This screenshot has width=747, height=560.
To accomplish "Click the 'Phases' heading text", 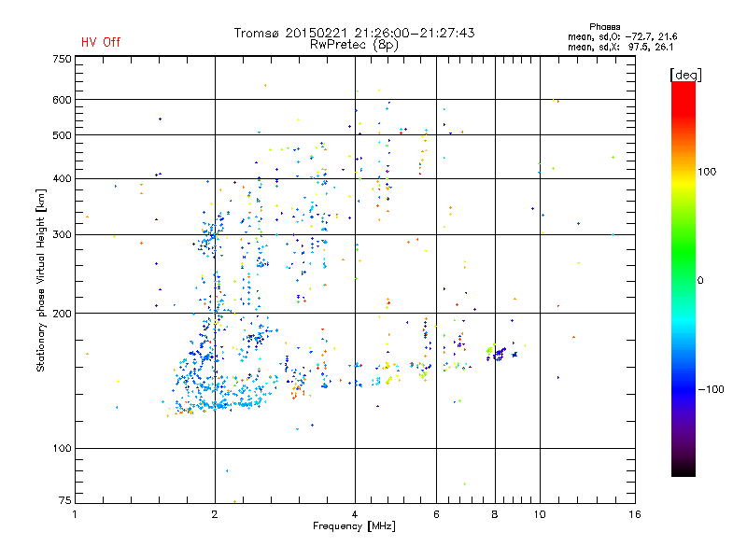I will coord(604,27).
